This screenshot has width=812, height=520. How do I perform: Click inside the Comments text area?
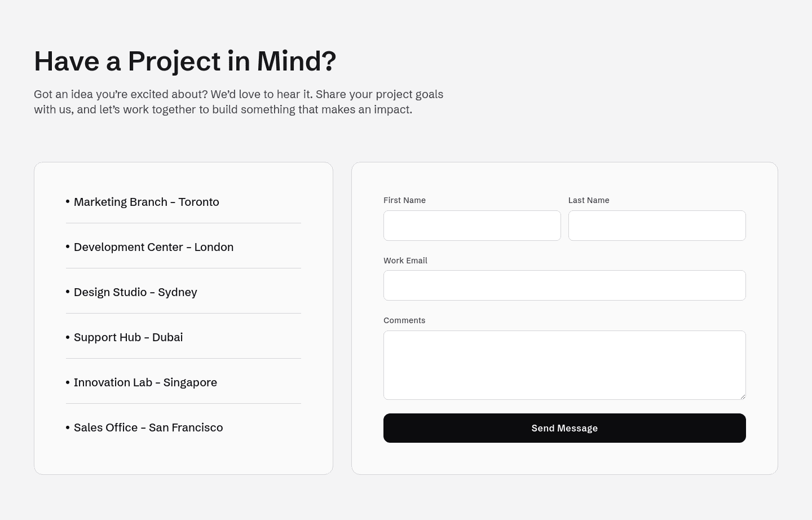tap(564, 365)
